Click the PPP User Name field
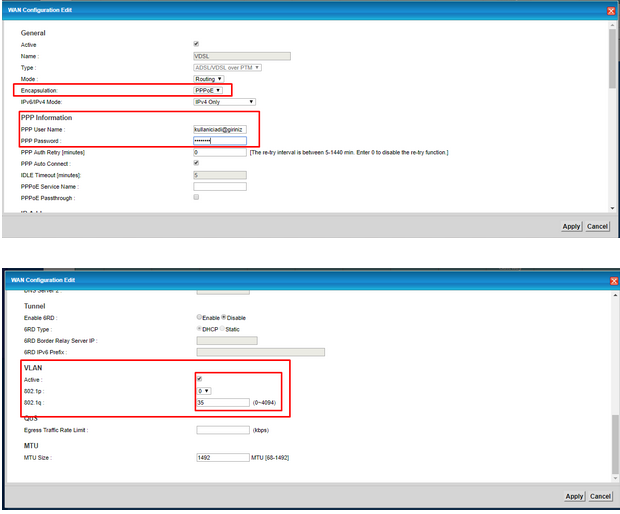Image resolution: width=620 pixels, height=514 pixels. 220,129
